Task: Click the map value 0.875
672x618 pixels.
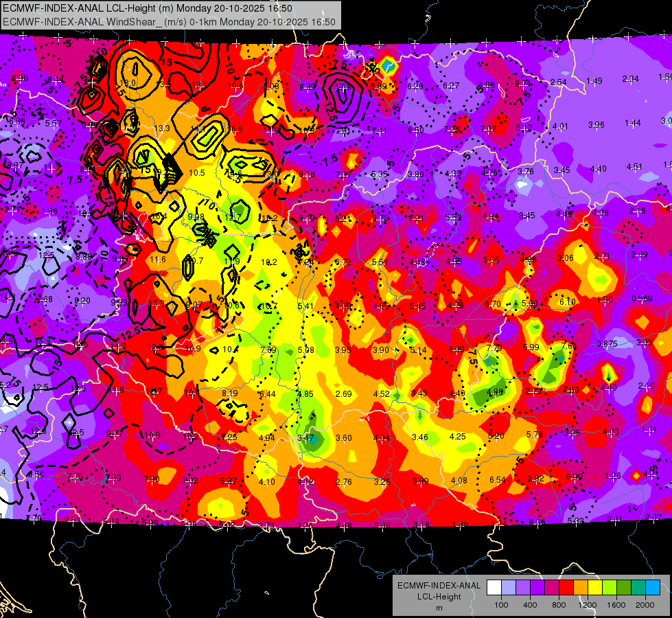Action: 607,344
